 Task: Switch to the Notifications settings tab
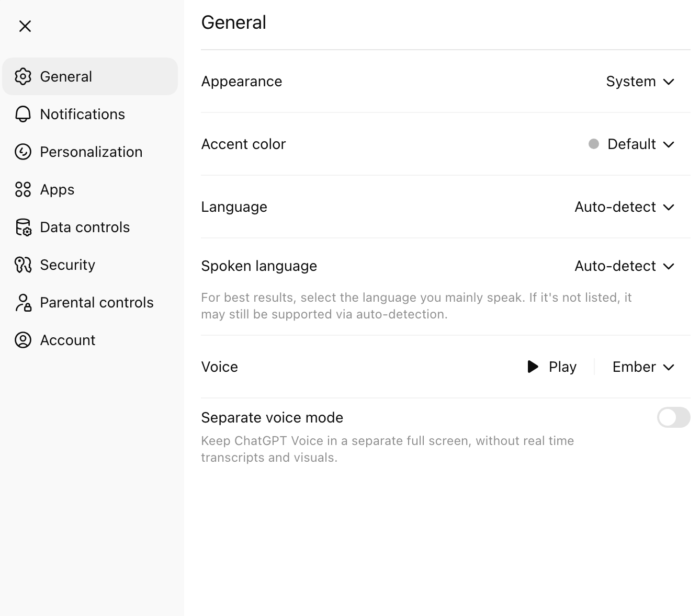pyautogui.click(x=82, y=114)
